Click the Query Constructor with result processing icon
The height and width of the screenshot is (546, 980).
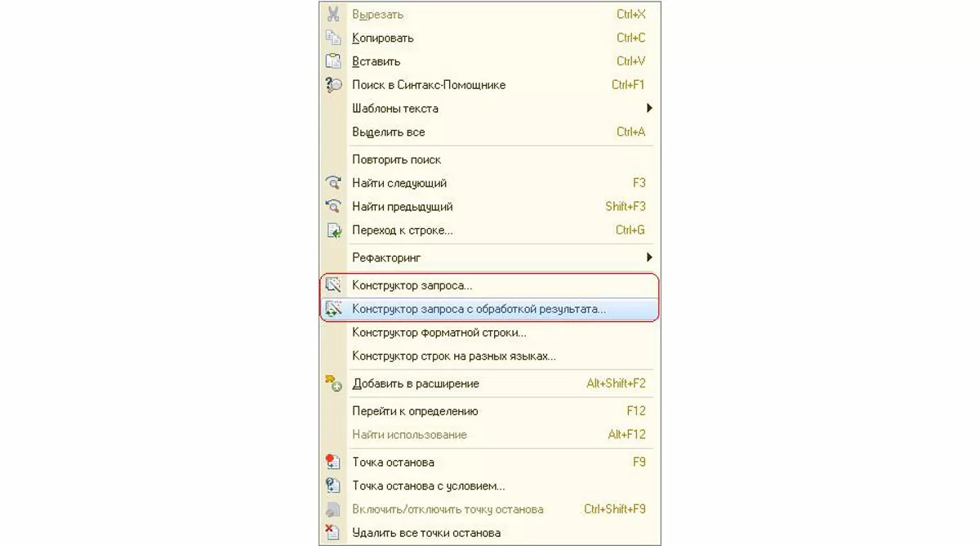click(x=332, y=309)
